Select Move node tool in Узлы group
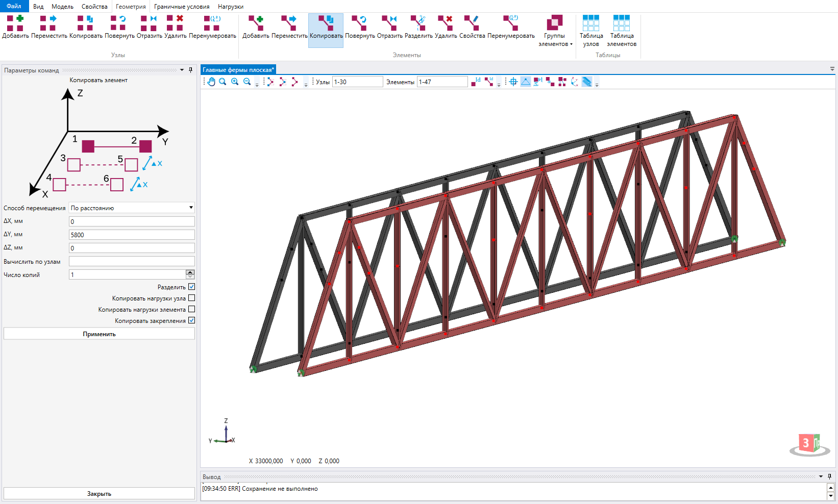This screenshot has height=504, width=838. 49,27
